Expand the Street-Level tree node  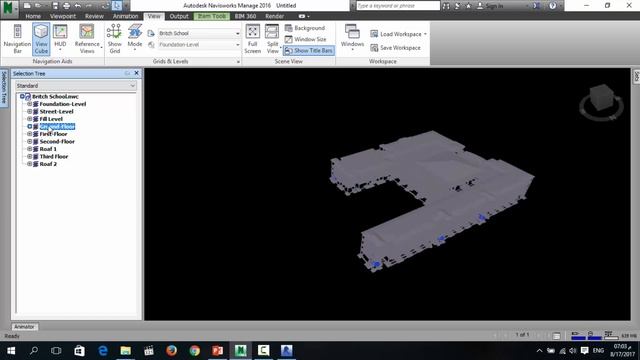tap(29, 111)
